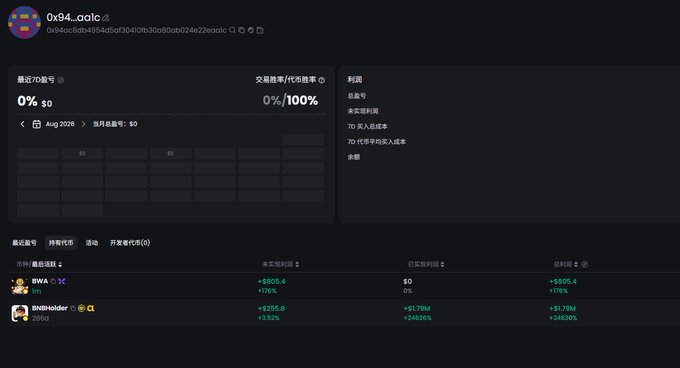Click the wallet avatar image
The height and width of the screenshot is (368, 680).
(24, 23)
